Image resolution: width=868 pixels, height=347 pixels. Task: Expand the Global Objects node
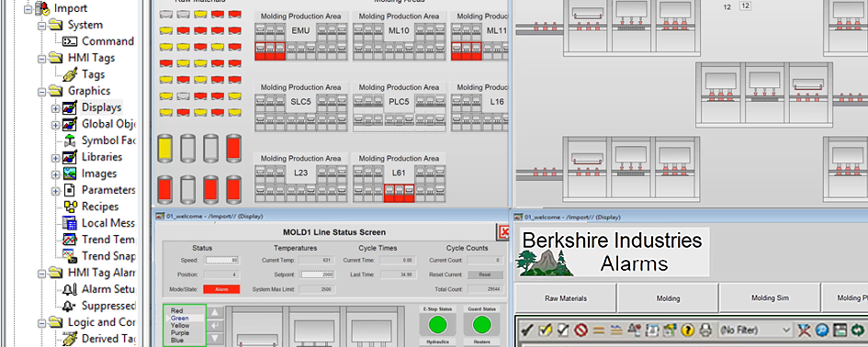(55, 125)
